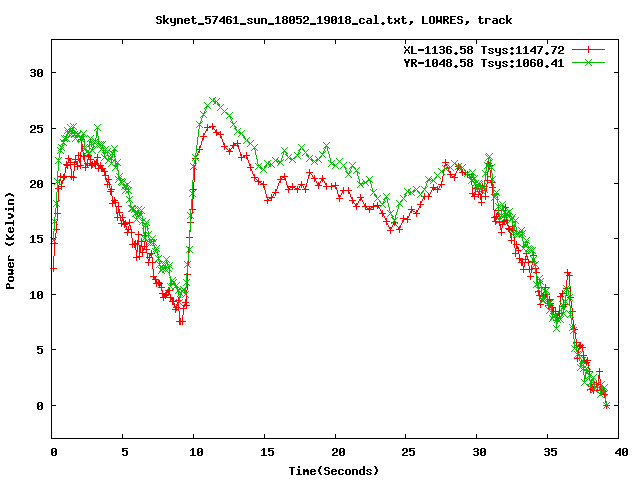Click y-axis tick label 15

[36, 239]
